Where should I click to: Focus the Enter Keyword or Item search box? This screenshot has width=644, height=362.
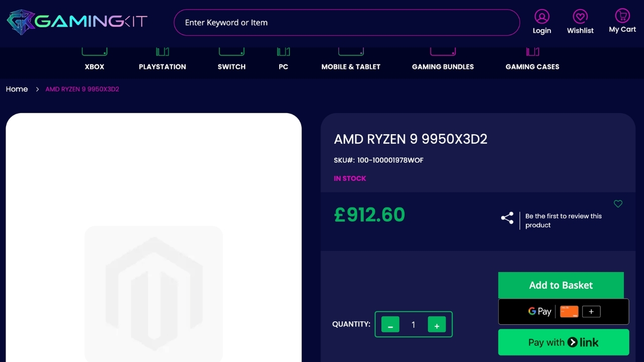pyautogui.click(x=347, y=23)
